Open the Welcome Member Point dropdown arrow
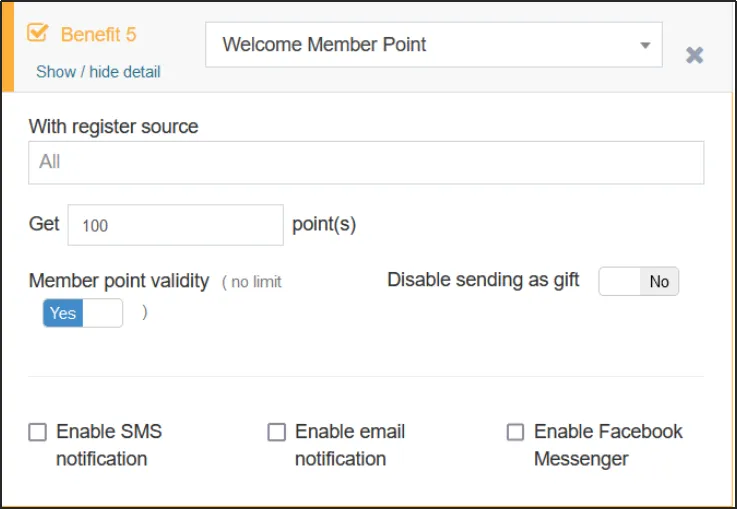 tap(645, 45)
